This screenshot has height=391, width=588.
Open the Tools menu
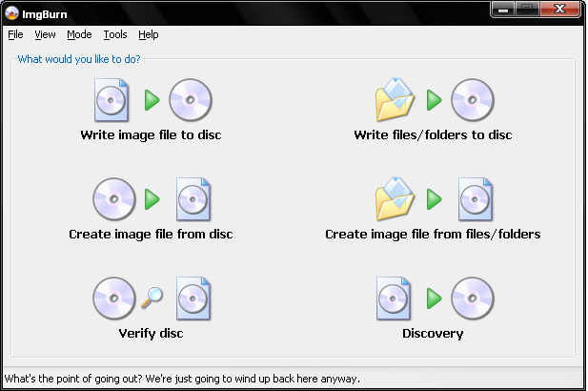click(115, 34)
